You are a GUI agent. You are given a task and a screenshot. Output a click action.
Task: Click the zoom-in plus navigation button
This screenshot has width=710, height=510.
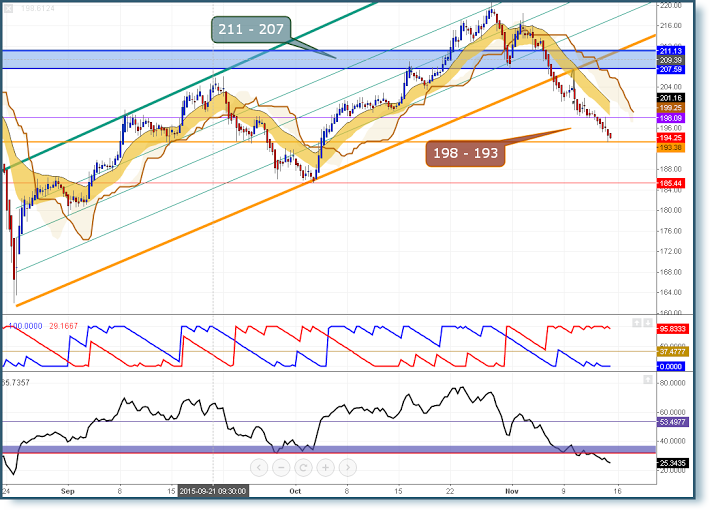tap(326, 467)
